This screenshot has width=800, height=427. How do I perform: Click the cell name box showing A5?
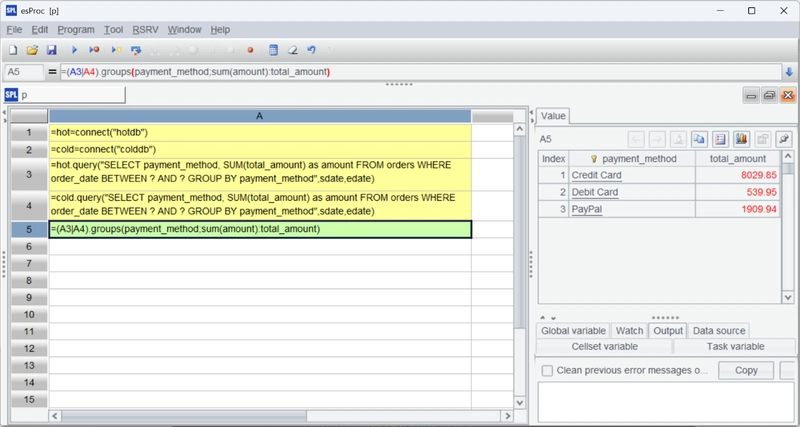pos(24,72)
